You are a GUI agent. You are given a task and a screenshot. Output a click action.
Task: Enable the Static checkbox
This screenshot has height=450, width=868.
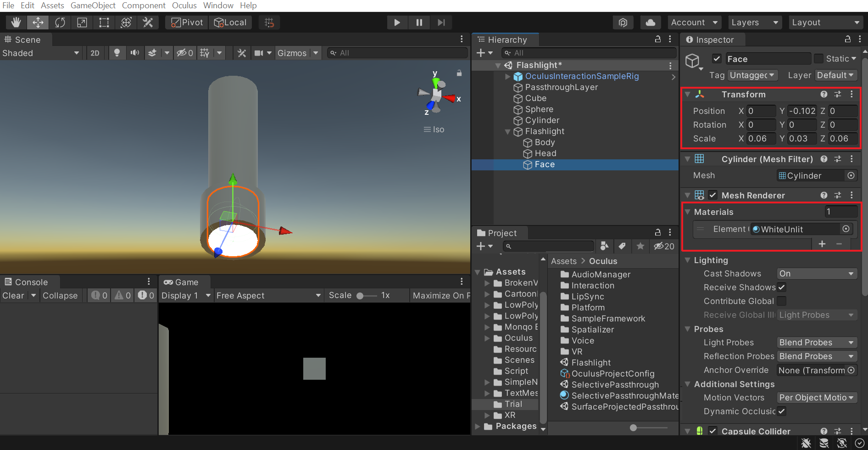click(x=818, y=59)
